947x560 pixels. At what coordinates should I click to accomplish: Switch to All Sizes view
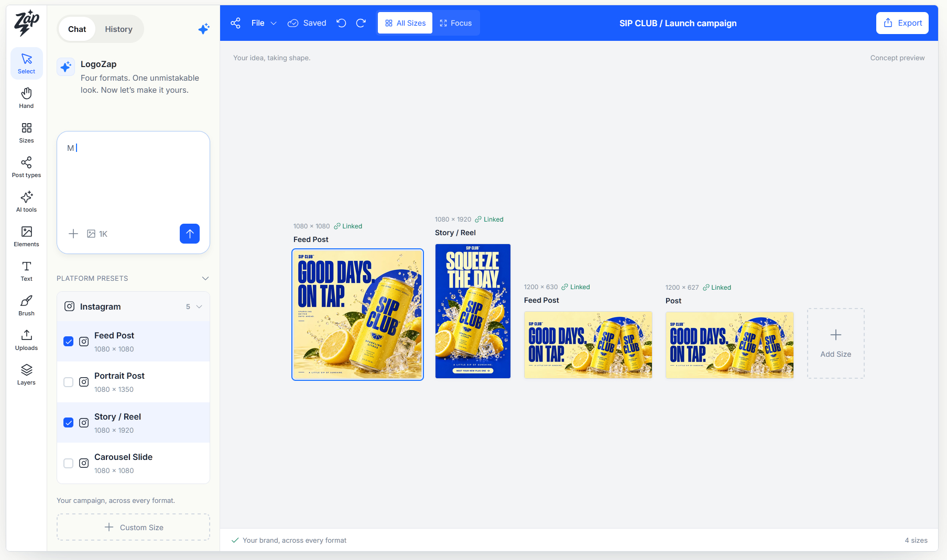(405, 23)
